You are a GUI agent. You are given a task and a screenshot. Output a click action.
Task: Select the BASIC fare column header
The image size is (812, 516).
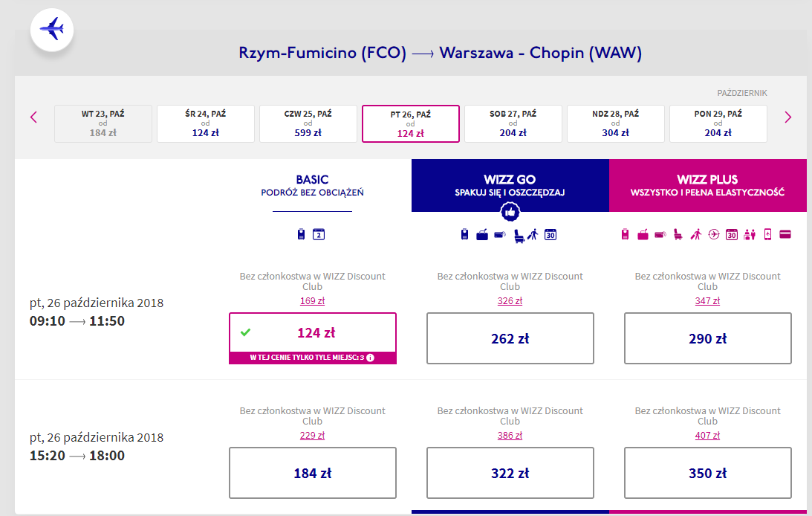coord(312,185)
